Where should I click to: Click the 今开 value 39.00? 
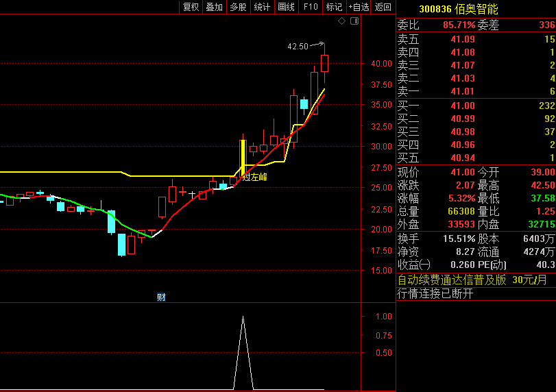(x=542, y=172)
